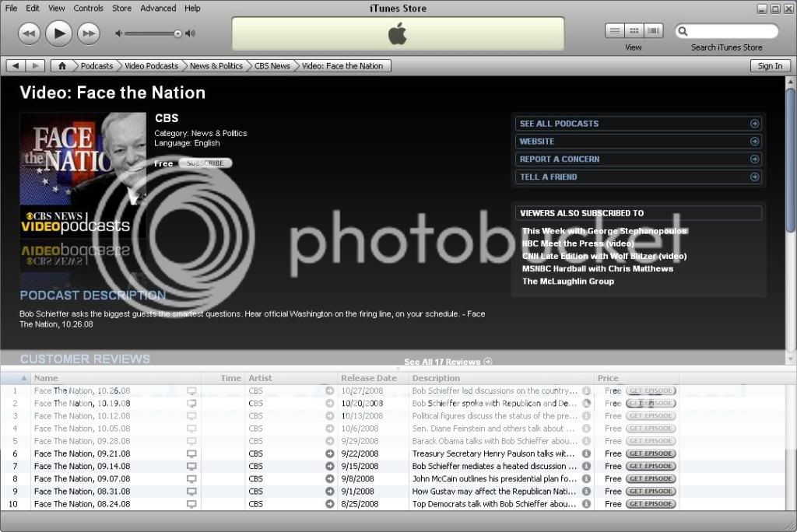Open the Video Podcasts breadcrumb
797x532 pixels.
(152, 65)
